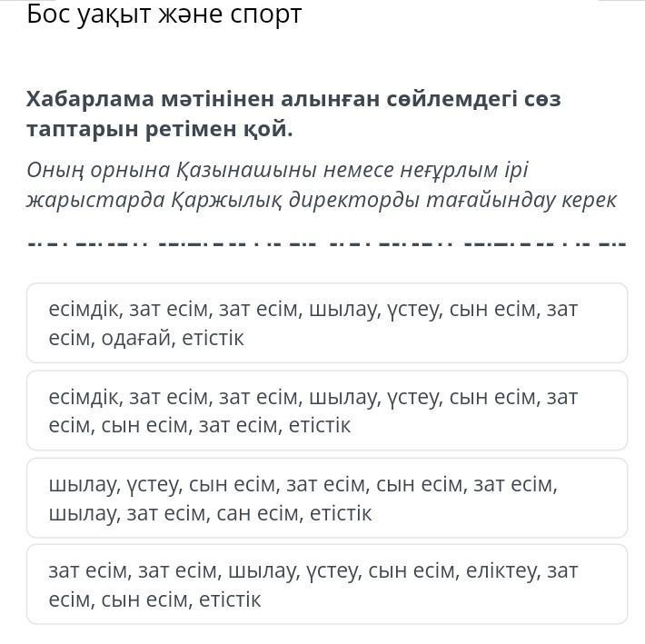Select the answer containing "сан есім"
The image size is (645, 644).
(326, 499)
